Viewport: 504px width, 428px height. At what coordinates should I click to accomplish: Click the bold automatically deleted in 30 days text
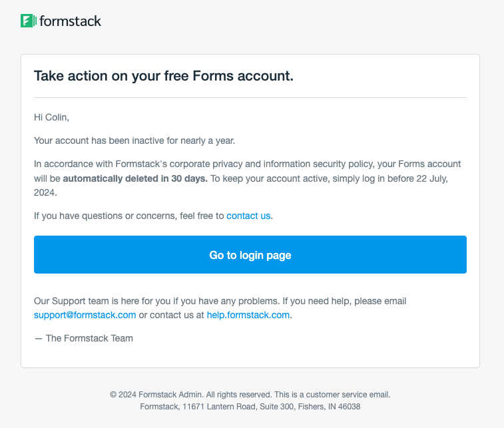pos(135,178)
